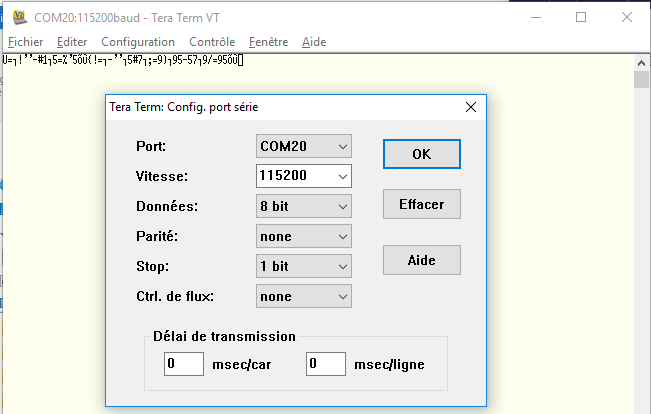
Task: Click the Effacer button
Action: (422, 204)
